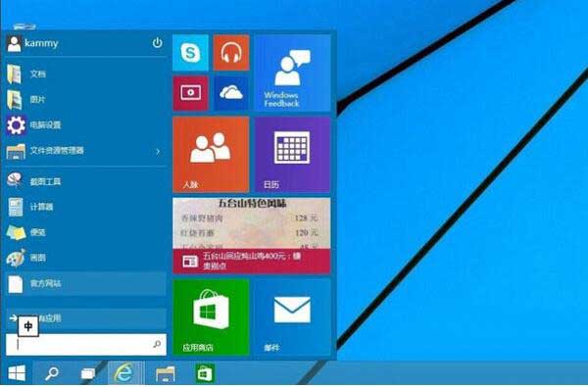This screenshot has height=387, width=588.
Task: Launch the Calculator app
Action: pos(86,207)
